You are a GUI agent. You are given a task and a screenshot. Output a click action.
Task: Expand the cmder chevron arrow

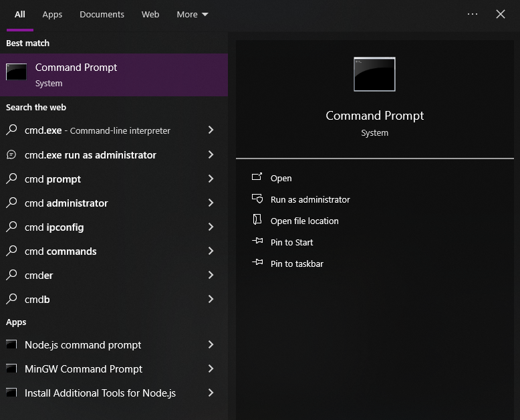click(211, 275)
